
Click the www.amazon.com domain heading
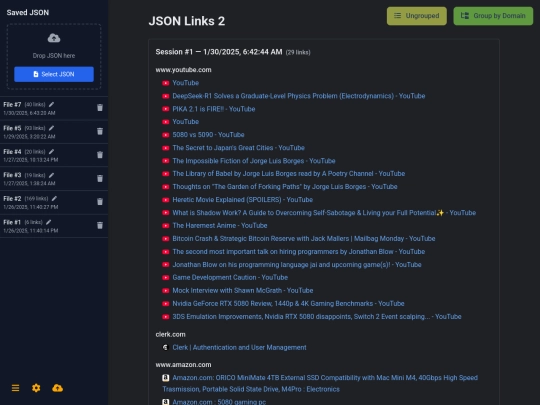pos(183,365)
